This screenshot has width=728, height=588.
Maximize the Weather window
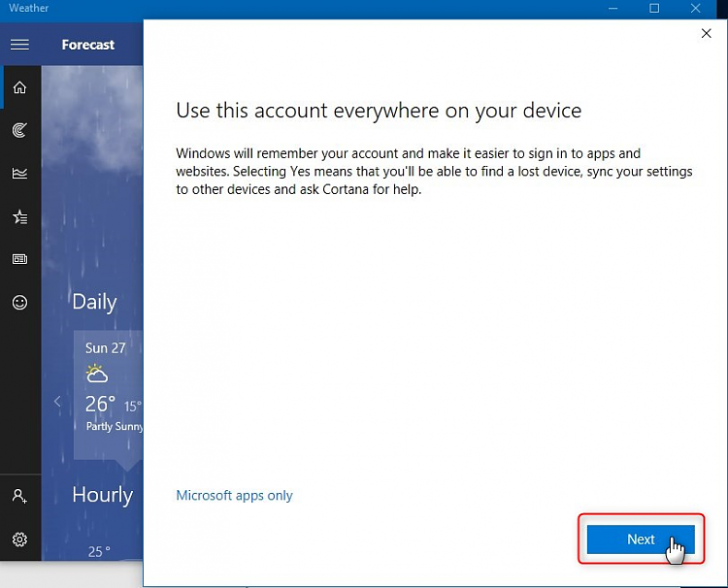(654, 9)
